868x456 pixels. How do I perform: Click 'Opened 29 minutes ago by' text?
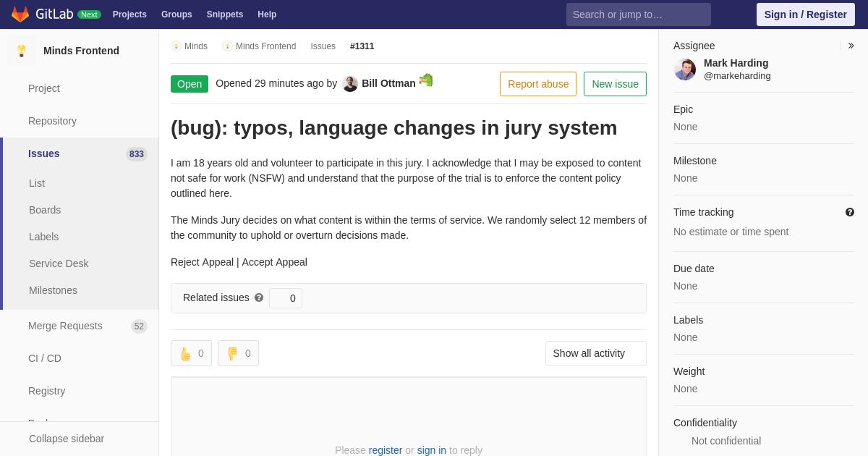point(276,83)
